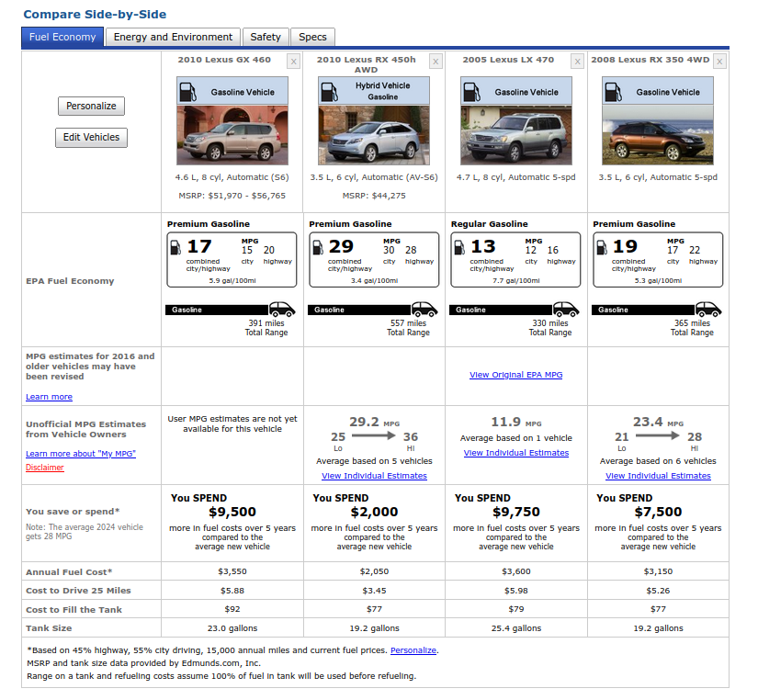The height and width of the screenshot is (700, 758).
Task: Click the fuel pump icon for GX 460 Gasoline Vehicle
Action: pos(187,92)
